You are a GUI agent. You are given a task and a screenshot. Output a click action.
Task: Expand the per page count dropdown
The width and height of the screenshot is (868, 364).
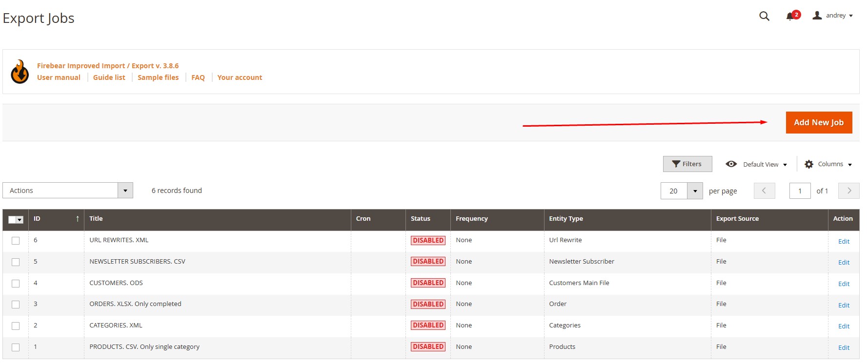coord(695,191)
